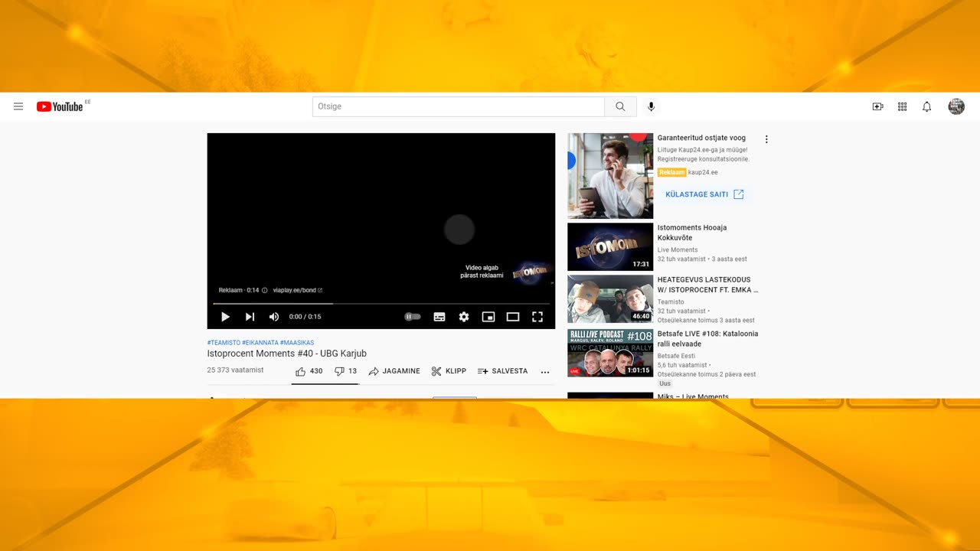Click the Video algab pärast reklaami preview

click(505, 272)
